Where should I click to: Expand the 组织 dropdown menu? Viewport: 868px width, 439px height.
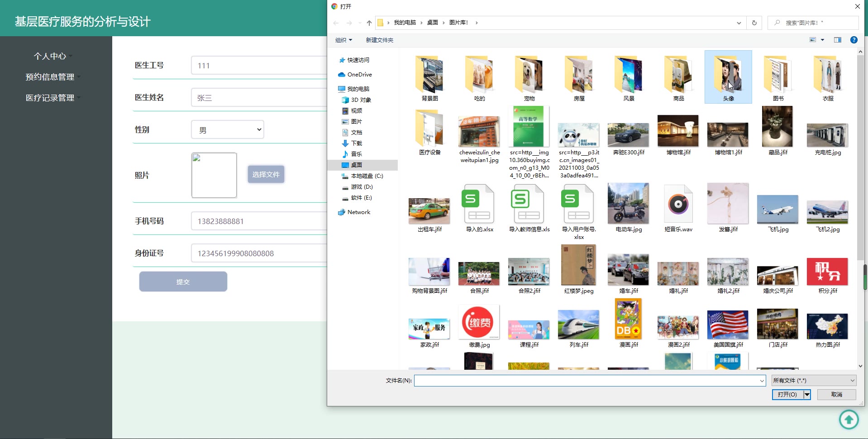[x=343, y=40]
